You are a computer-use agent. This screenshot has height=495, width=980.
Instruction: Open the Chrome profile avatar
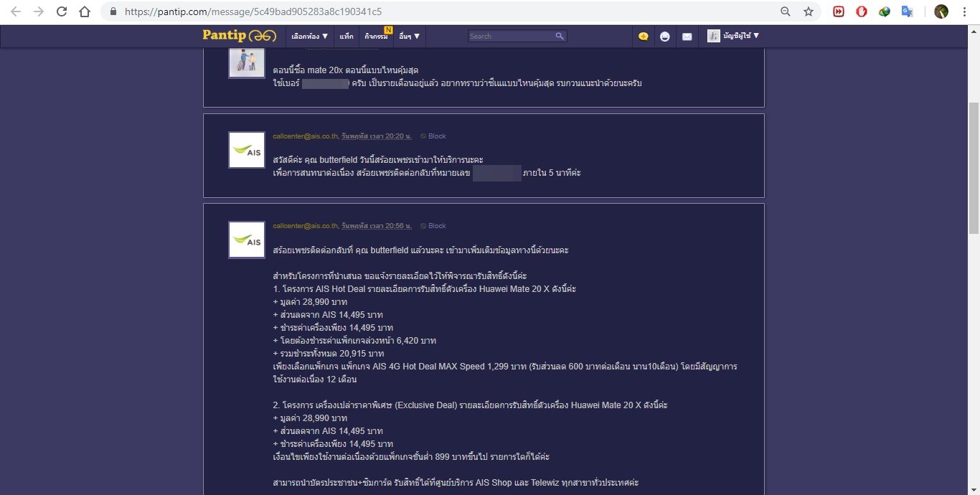tap(941, 11)
